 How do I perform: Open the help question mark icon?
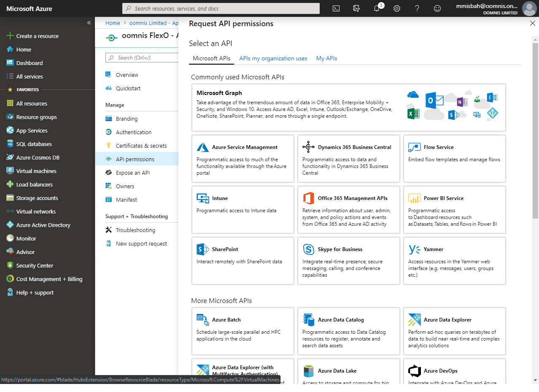[x=417, y=8]
